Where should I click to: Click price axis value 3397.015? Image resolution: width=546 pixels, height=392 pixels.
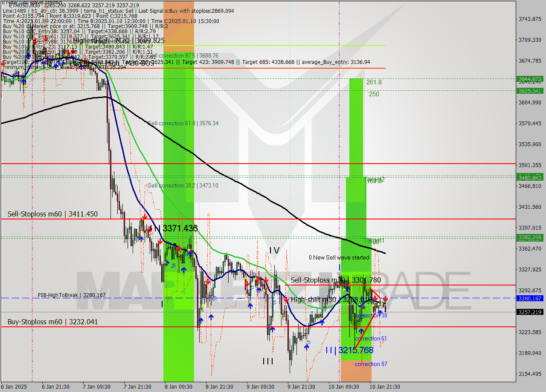coord(530,228)
